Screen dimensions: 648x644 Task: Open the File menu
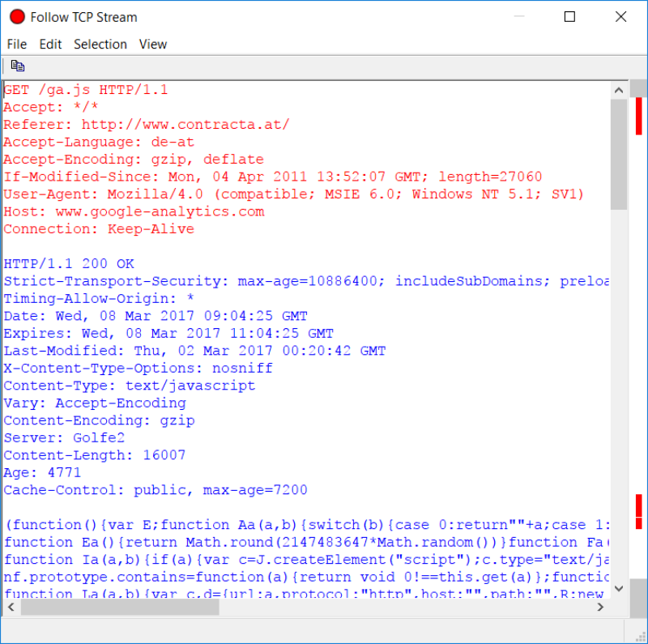(x=16, y=45)
